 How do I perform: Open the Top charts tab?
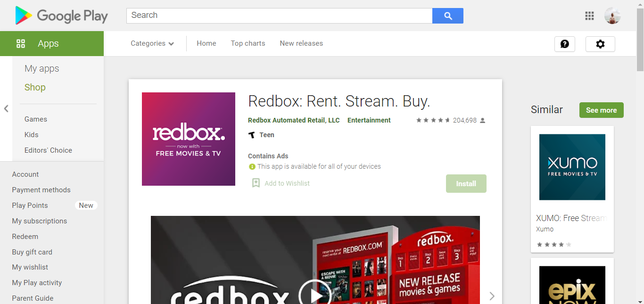248,43
